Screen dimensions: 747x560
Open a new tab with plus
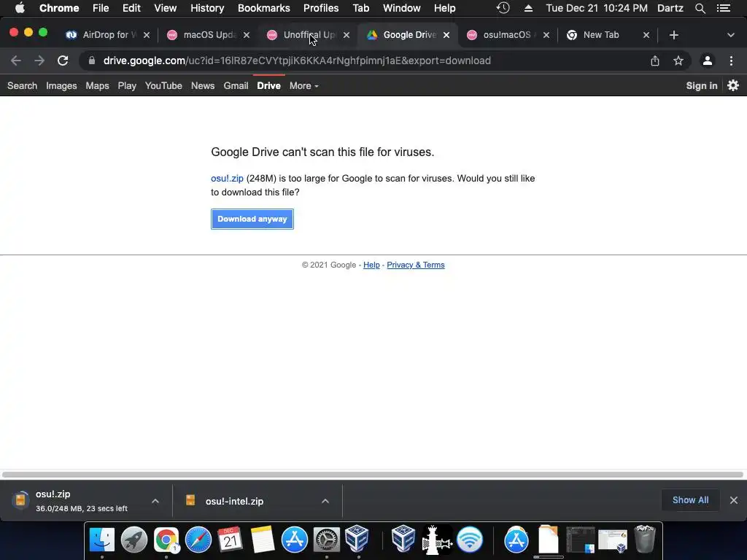(673, 35)
